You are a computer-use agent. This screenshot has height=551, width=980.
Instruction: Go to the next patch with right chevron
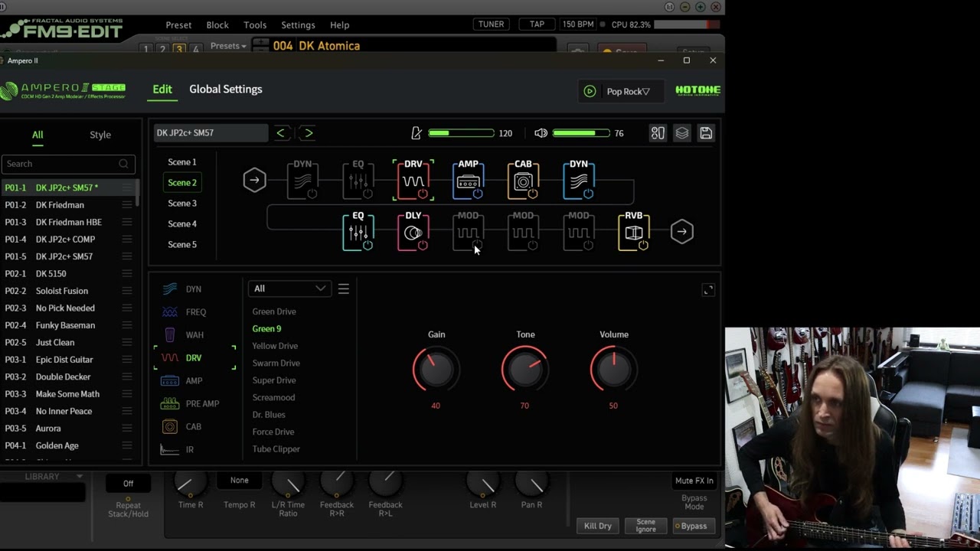(309, 133)
